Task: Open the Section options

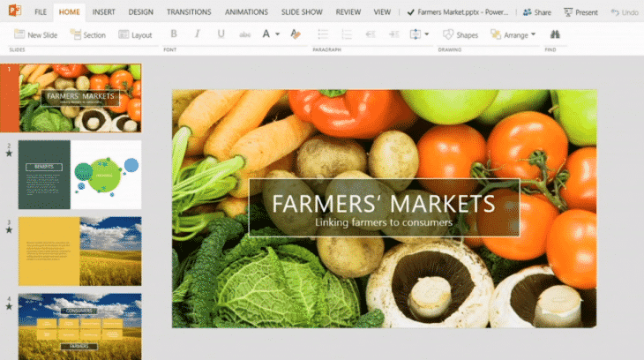Action: tap(88, 34)
